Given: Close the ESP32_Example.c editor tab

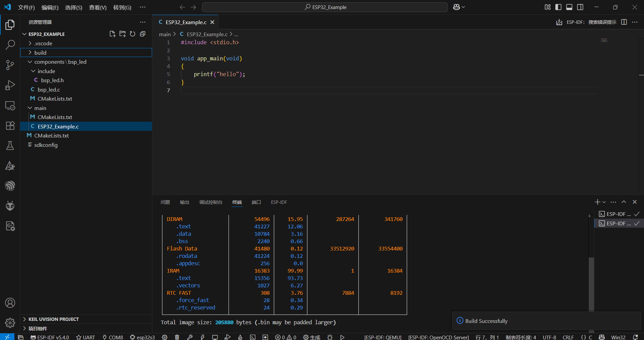Looking at the screenshot, I should coord(212,22).
